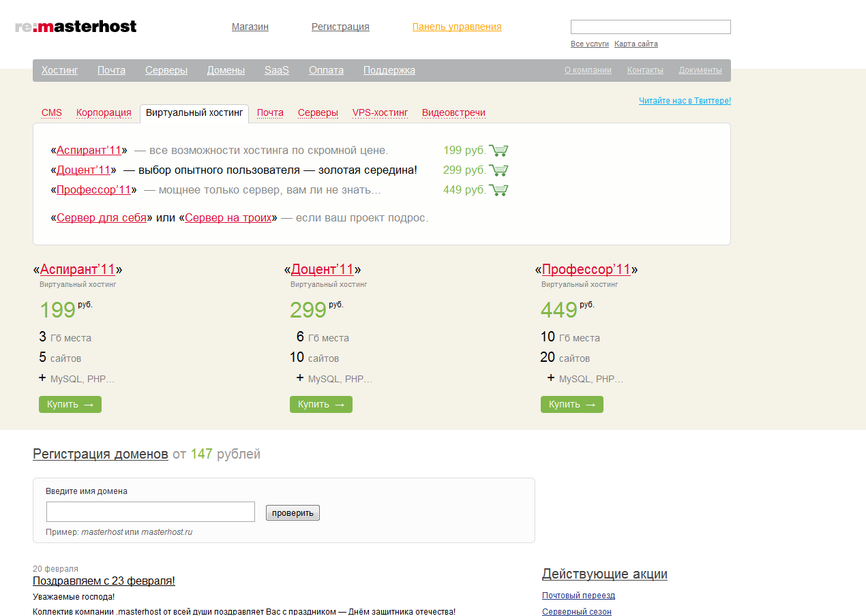The image size is (866, 616).
Task: Open Регистрация доменов heading link
Action: pos(100,454)
